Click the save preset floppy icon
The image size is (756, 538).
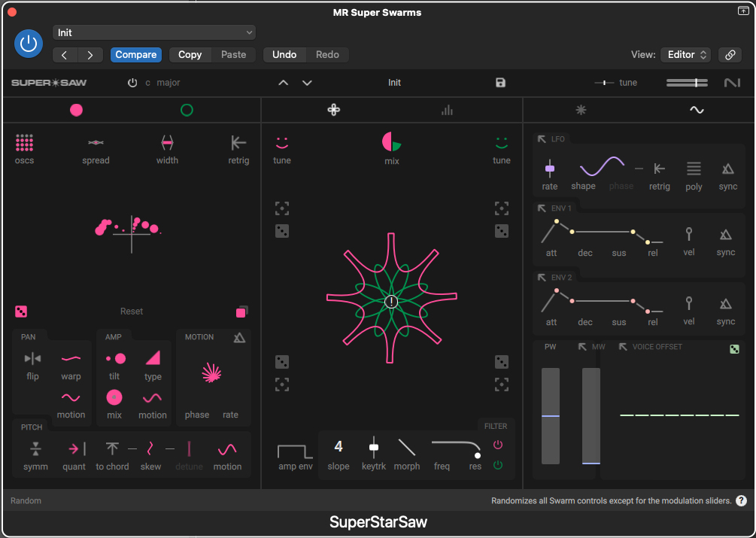[x=500, y=83]
